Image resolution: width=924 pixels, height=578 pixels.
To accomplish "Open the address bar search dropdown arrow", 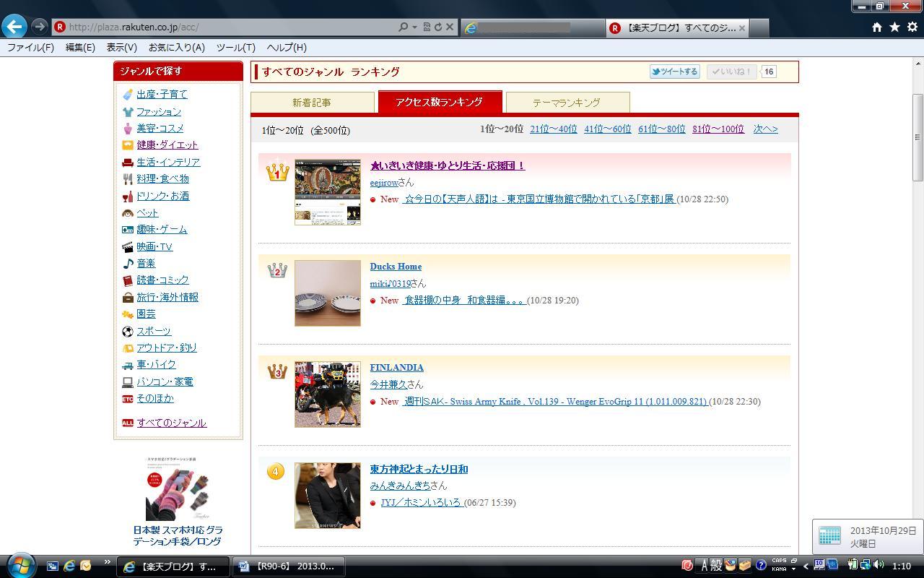I will point(414,27).
